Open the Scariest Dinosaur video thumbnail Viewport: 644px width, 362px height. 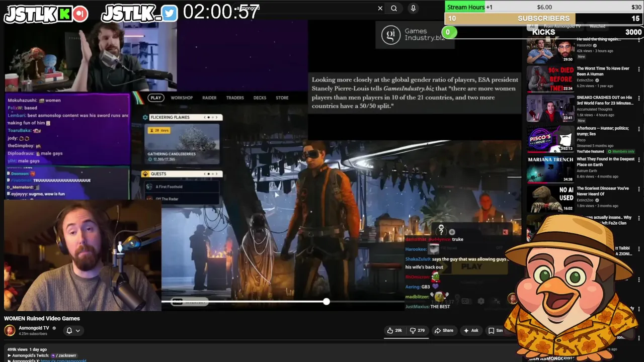point(550,199)
